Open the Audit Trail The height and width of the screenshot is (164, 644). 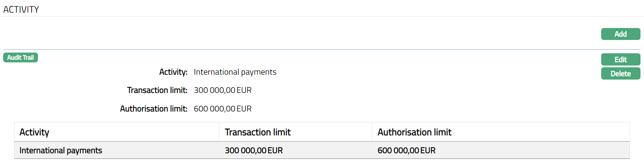click(20, 57)
